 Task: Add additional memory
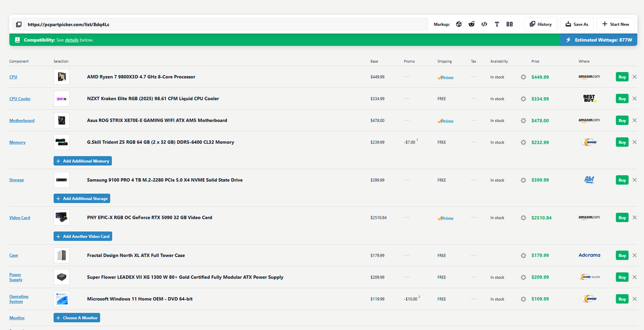83,161
